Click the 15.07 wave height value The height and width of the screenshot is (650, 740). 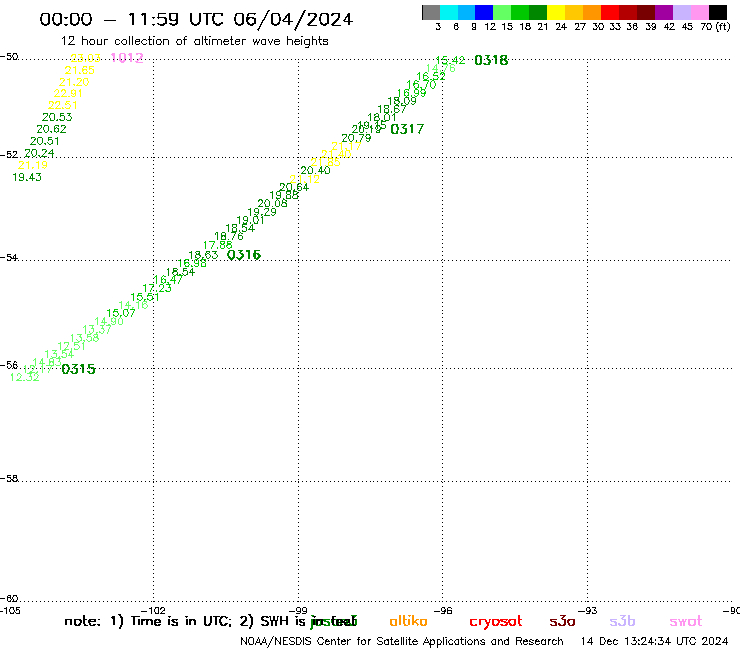(x=121, y=313)
